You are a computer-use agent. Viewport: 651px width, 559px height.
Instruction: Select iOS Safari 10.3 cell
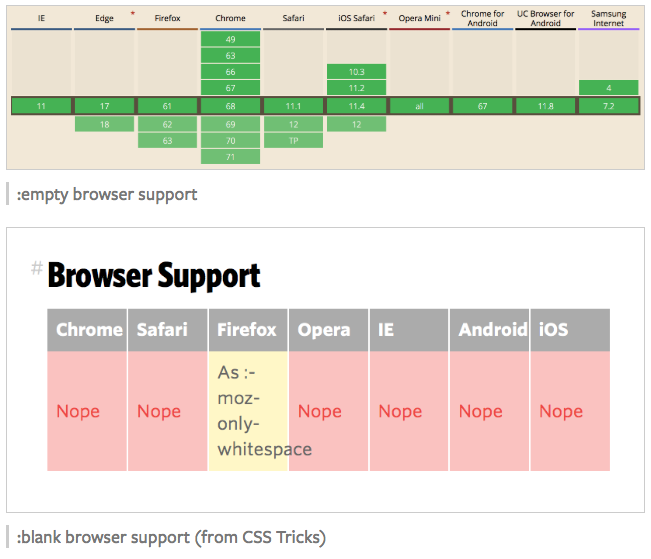(x=356, y=72)
